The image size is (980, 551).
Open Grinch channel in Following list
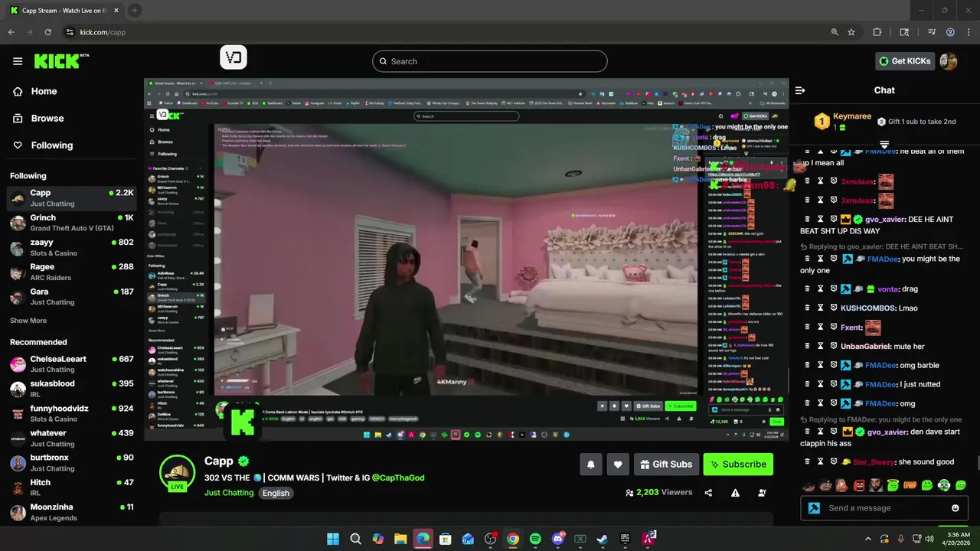pos(72,223)
